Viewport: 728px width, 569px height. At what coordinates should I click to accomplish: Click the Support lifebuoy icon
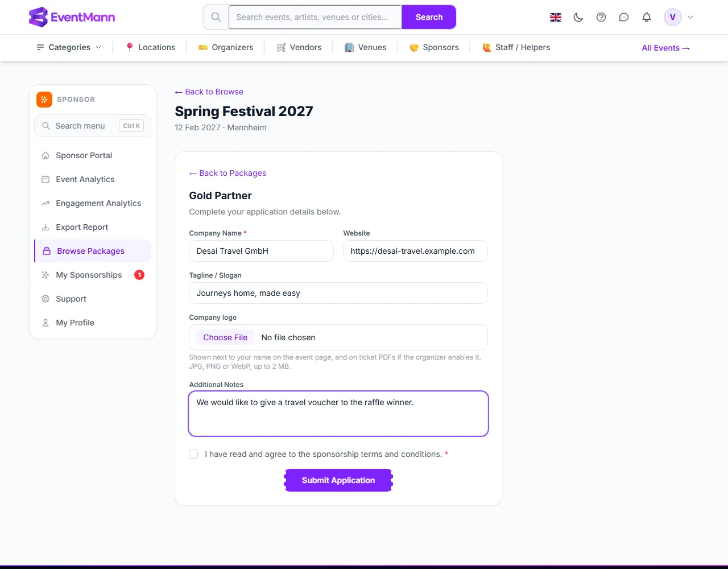pyautogui.click(x=45, y=299)
